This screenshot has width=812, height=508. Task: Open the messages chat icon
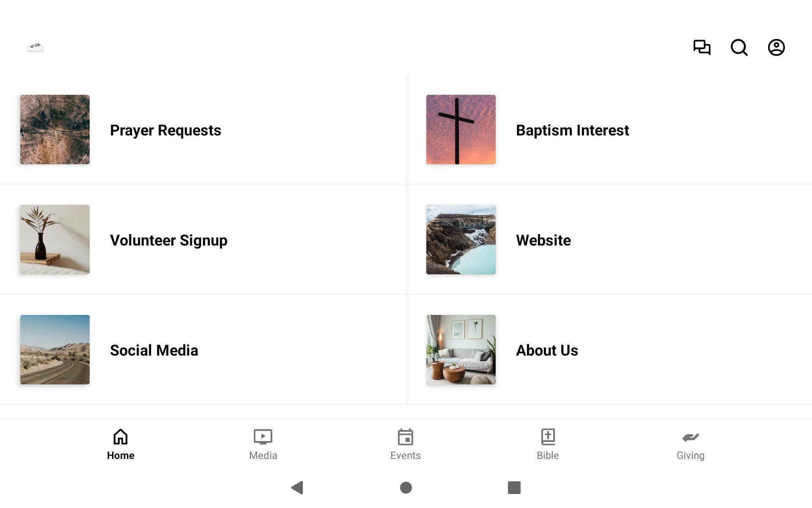[702, 47]
